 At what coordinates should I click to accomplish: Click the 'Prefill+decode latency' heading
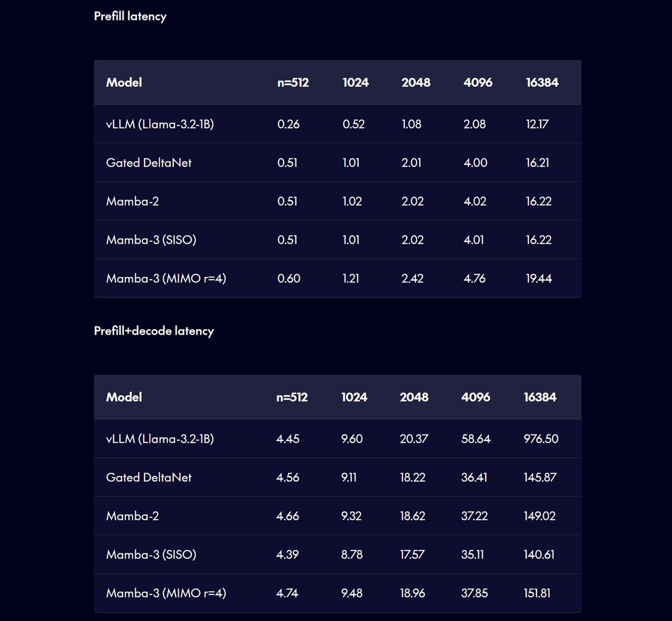154,331
